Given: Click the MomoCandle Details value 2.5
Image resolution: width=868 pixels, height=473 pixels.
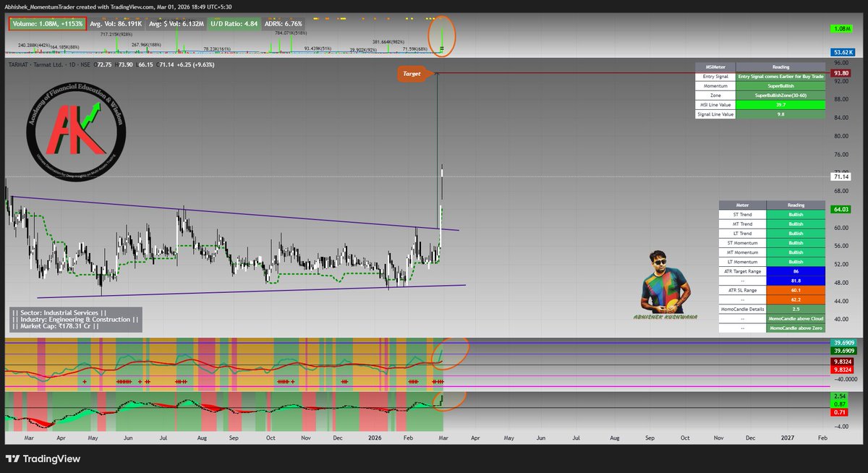Looking at the screenshot, I should click(796, 308).
